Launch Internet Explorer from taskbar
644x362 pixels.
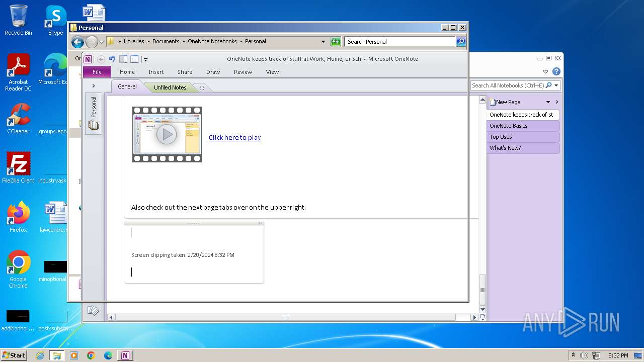pos(40,355)
